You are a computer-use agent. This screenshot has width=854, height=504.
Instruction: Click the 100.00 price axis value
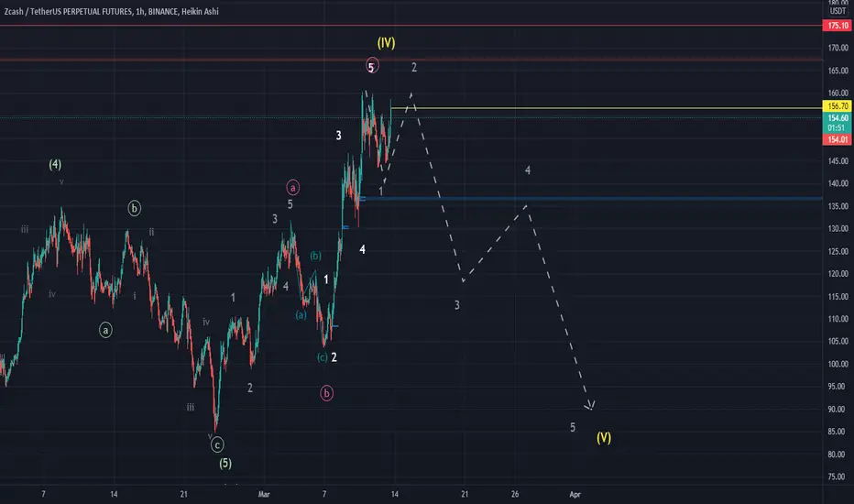tap(838, 364)
